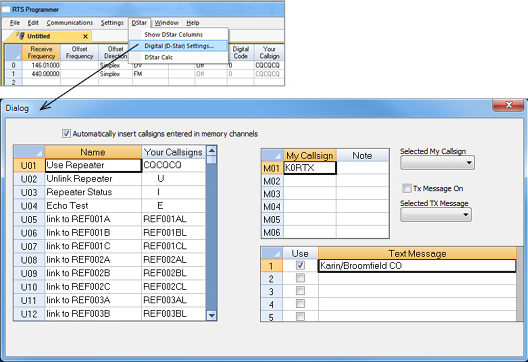Click the Offset Frequency column header

tap(79, 53)
